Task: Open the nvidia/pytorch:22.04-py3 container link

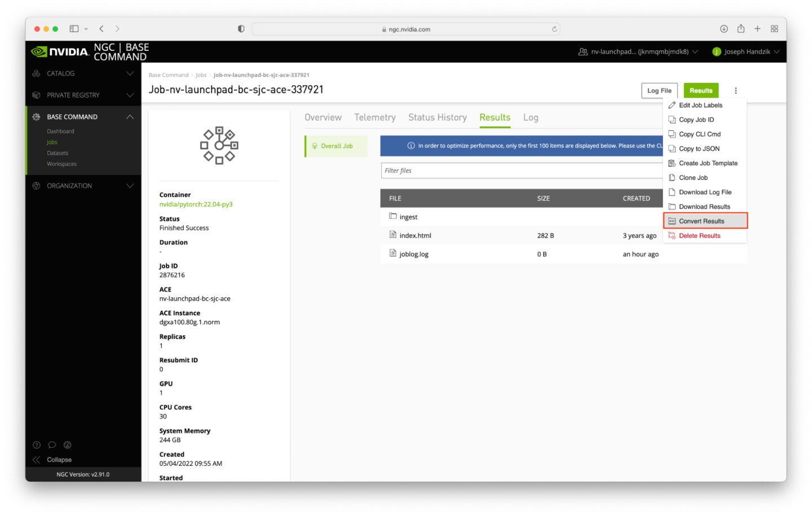Action: coord(196,204)
